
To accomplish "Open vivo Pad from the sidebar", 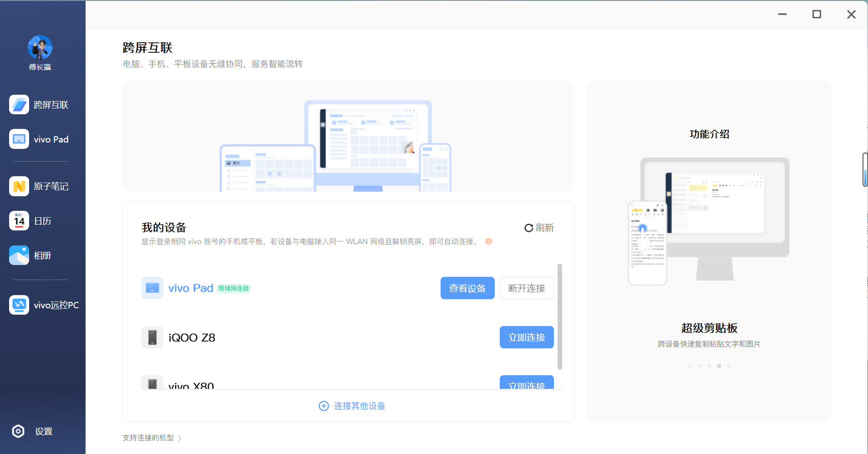I will [x=19, y=139].
